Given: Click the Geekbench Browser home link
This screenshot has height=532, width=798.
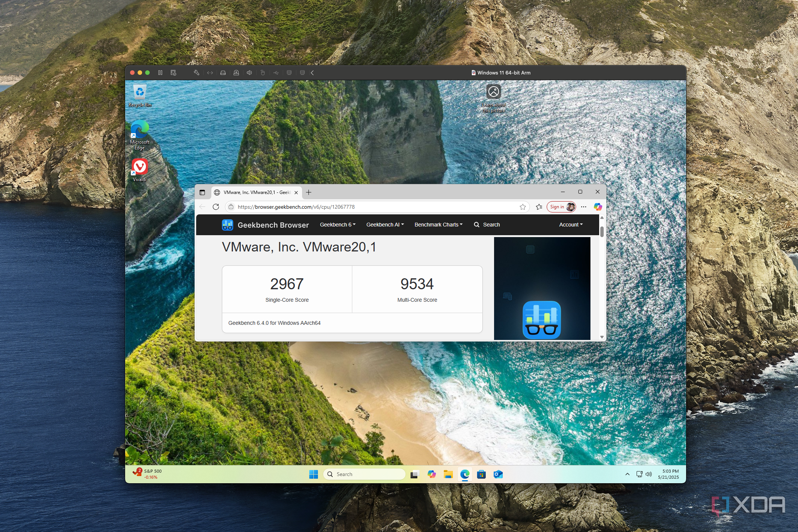Looking at the screenshot, I should pyautogui.click(x=265, y=225).
